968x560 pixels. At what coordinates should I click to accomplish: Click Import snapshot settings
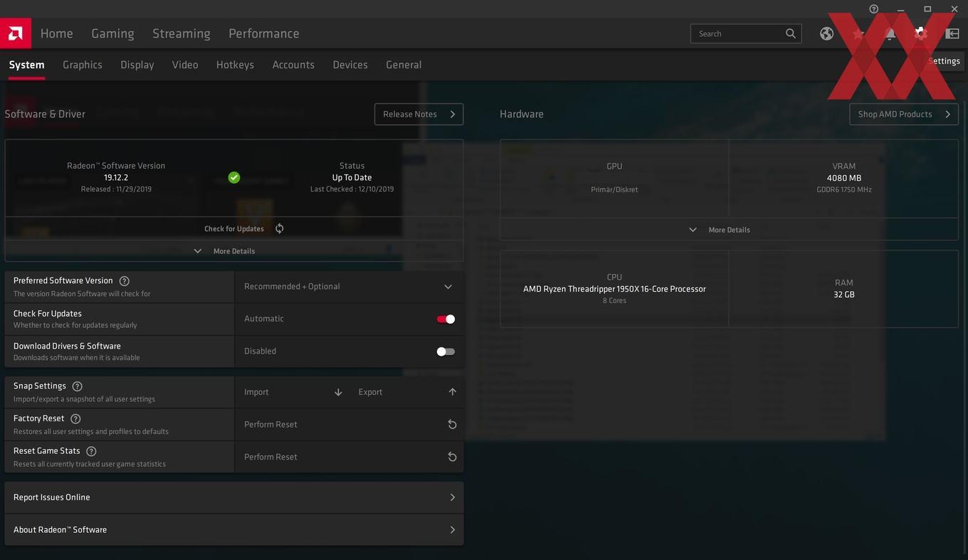(256, 392)
